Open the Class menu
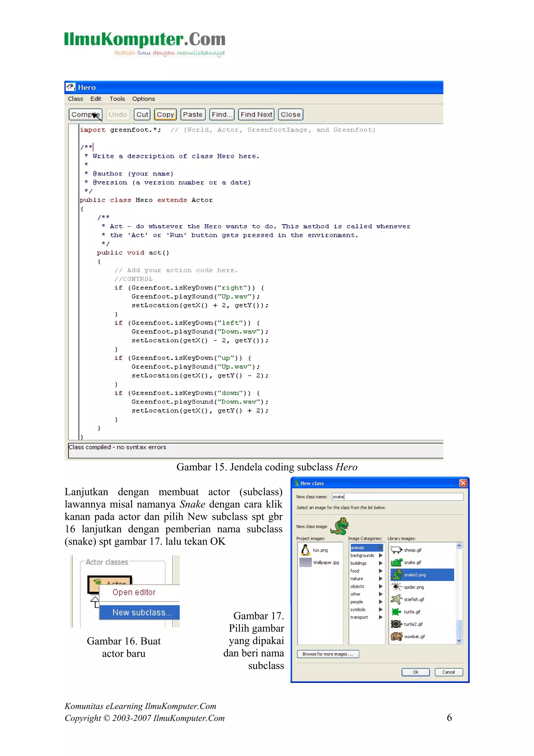The image size is (534, 756). (x=75, y=98)
